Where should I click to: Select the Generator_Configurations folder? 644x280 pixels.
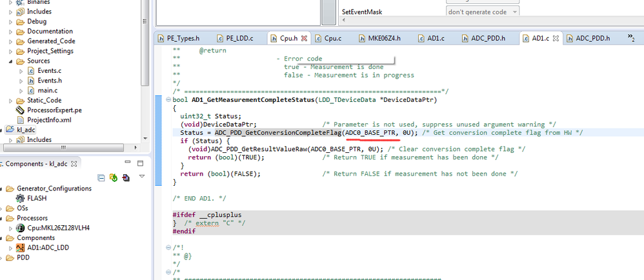tap(54, 188)
